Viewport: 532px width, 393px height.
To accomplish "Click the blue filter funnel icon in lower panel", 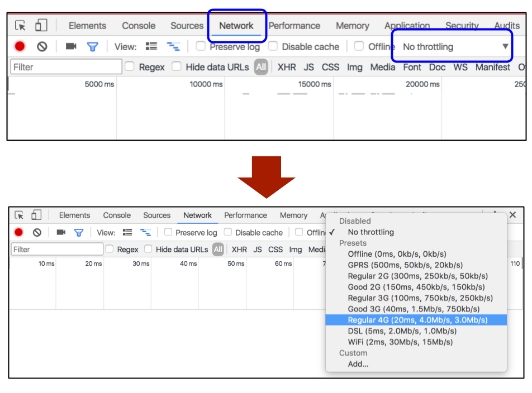I will (x=79, y=232).
